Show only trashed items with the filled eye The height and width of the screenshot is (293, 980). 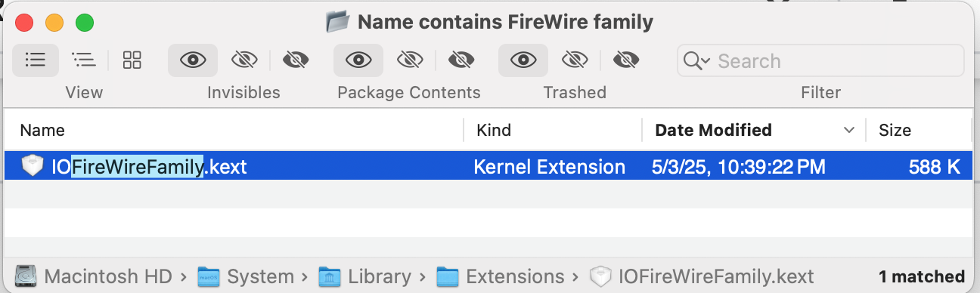(625, 60)
